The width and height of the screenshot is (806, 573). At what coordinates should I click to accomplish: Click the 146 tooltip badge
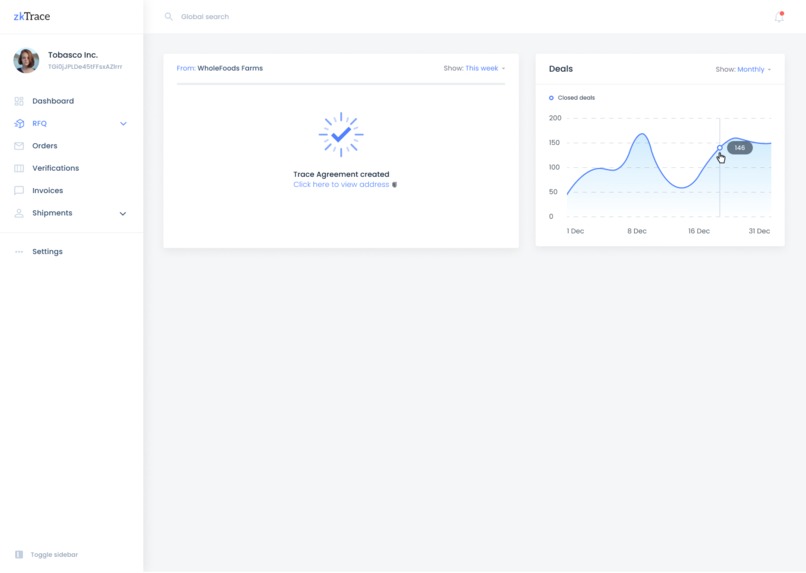740,148
